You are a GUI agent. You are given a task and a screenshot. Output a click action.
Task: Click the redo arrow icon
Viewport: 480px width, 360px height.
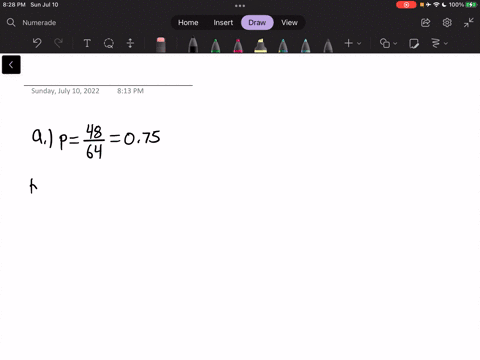(58, 43)
